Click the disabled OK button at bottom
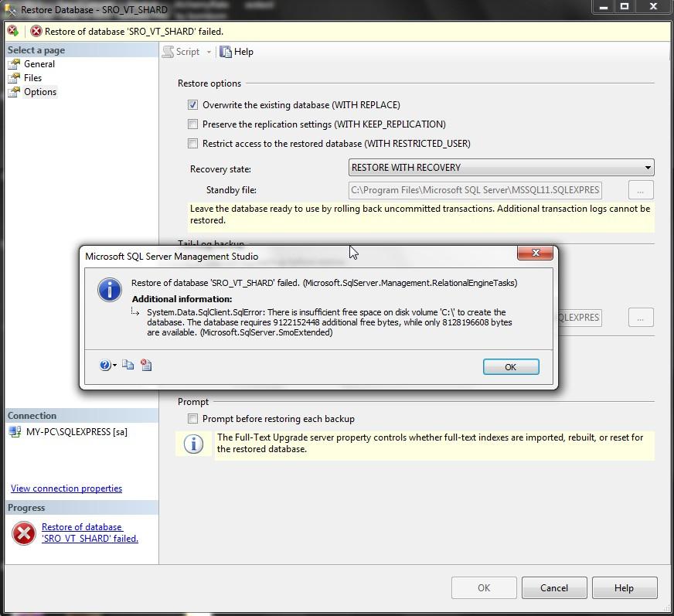This screenshot has height=616, width=674. 484,587
